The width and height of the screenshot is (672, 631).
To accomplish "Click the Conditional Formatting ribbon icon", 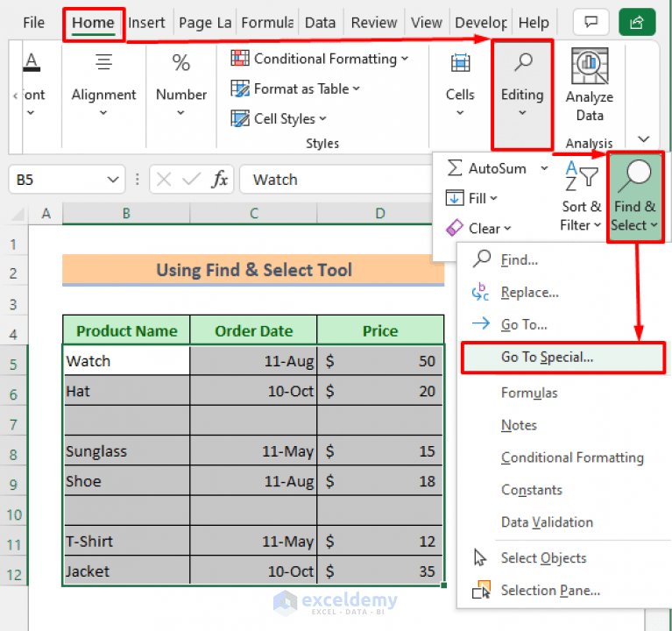I will pos(240,58).
